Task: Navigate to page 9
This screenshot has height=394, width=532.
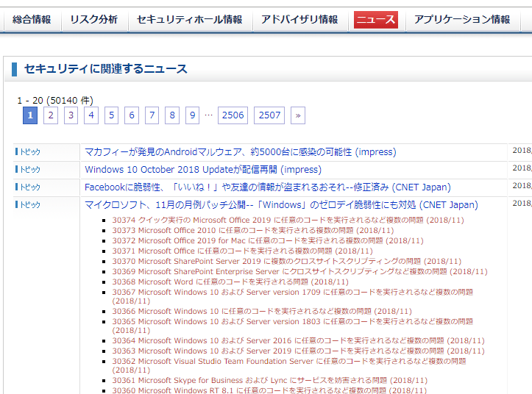Action: coord(192,115)
